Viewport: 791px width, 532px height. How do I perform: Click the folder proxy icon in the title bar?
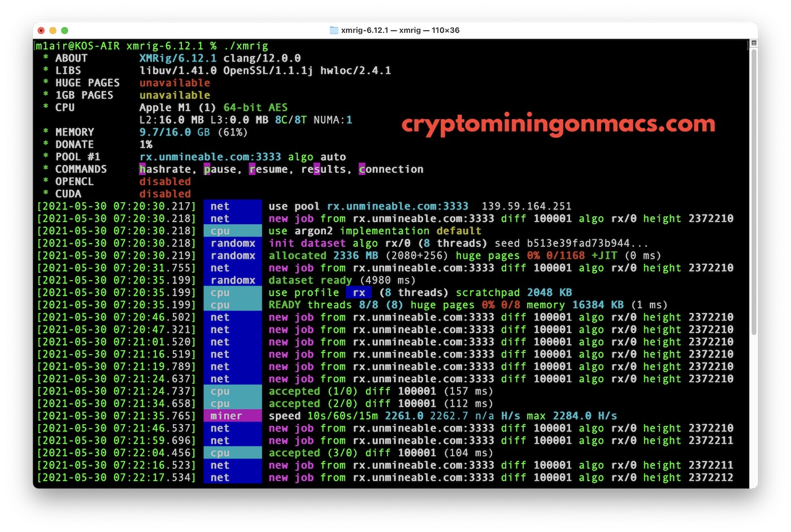[334, 30]
